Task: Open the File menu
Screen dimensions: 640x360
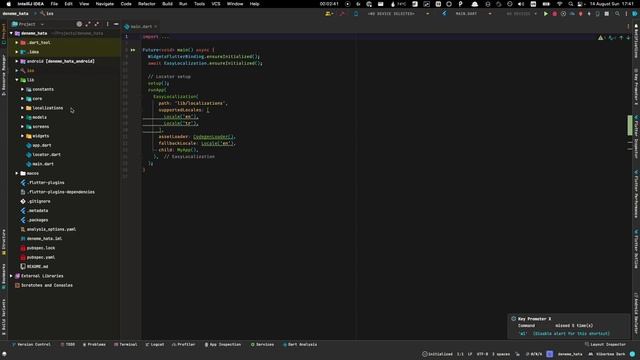Action: 54,4
